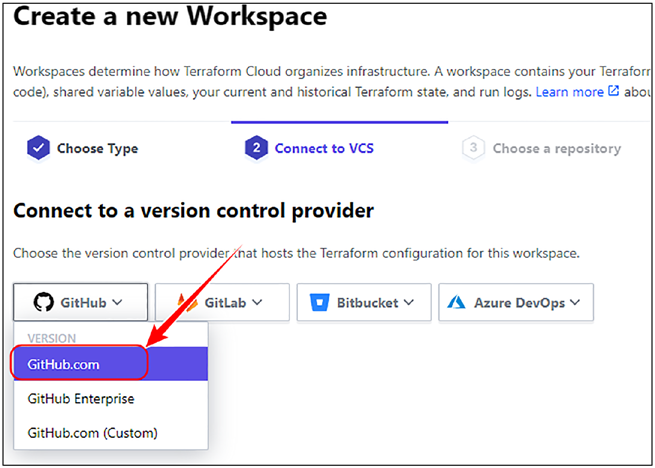Click the VERSION header in dropdown
655x468 pixels.
tap(52, 338)
